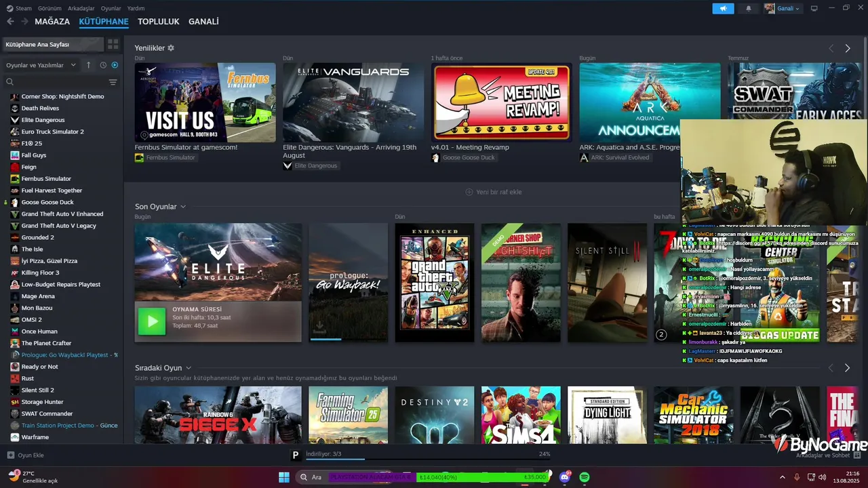This screenshot has width=868, height=488.
Task: Expand the Sıradaki Oyun shelf dropdown
Action: coord(189,367)
